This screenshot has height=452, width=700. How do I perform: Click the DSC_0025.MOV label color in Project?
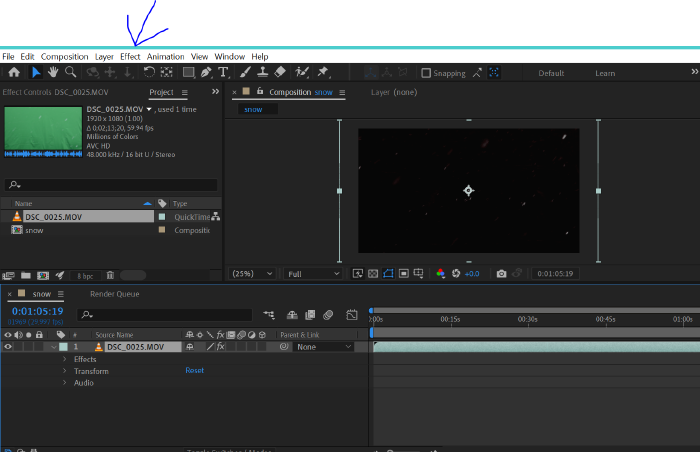point(162,217)
